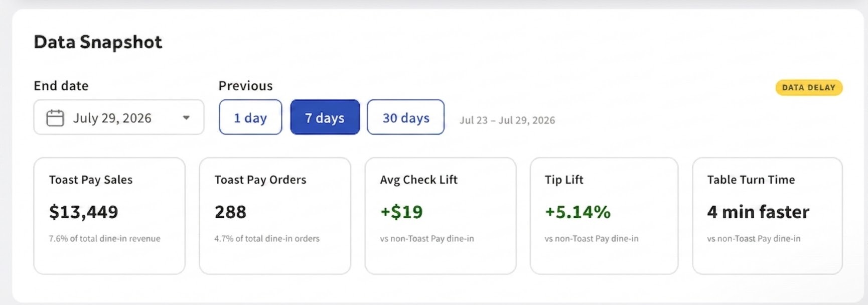The image size is (868, 305).
Task: Open the July 29, 2026 date picker
Action: tap(119, 117)
